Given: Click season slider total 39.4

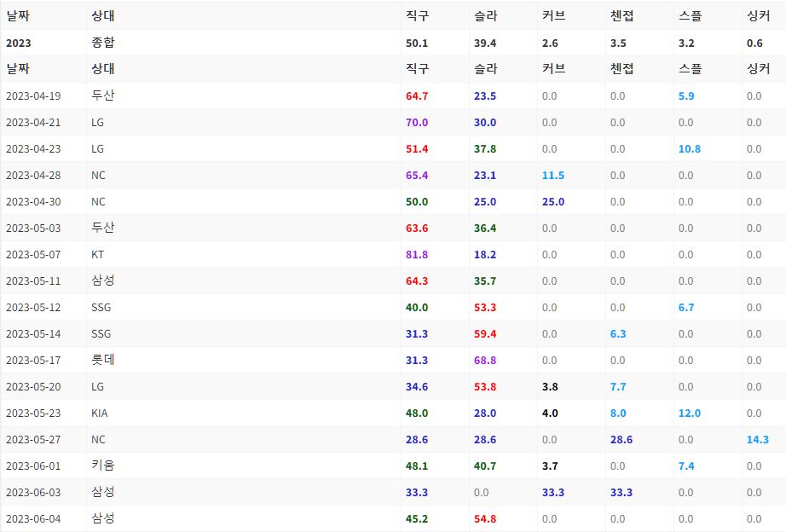Looking at the screenshot, I should pyautogui.click(x=485, y=43).
